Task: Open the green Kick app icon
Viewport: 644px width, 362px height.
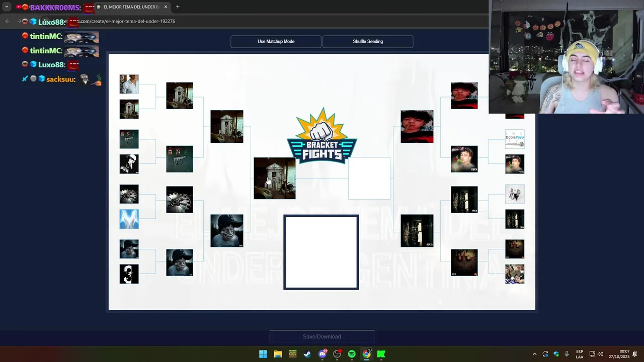Action: click(x=381, y=354)
